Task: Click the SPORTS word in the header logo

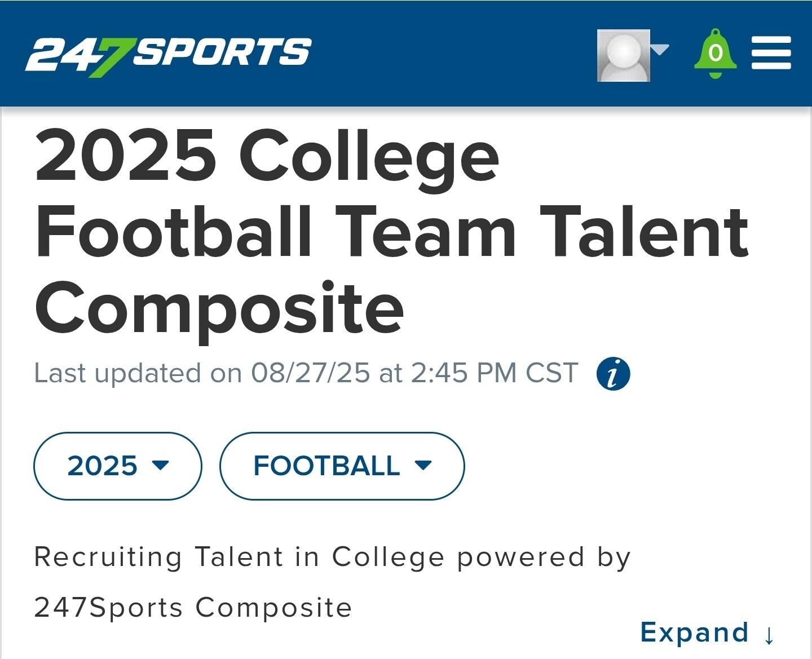Action: [222, 52]
